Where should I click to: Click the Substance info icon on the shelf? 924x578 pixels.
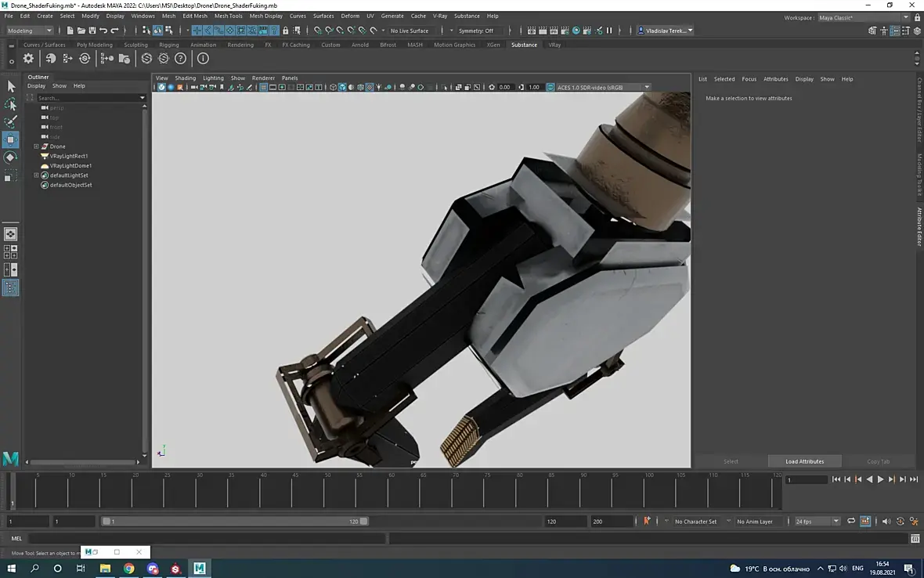(x=203, y=59)
